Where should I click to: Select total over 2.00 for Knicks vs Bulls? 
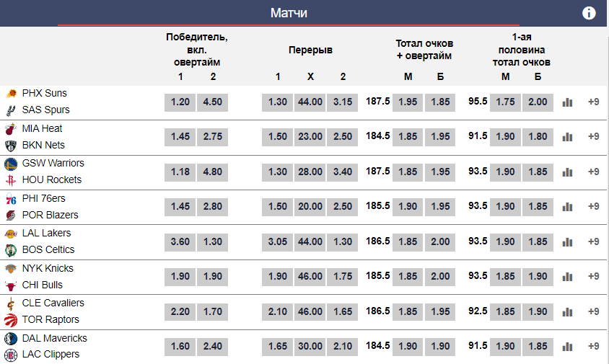point(440,276)
